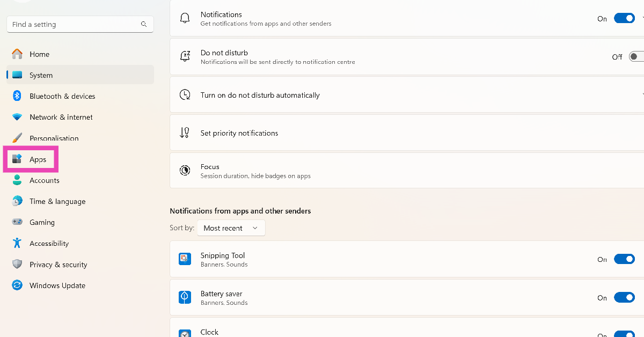Click the Bluetooth & devices icon
This screenshot has height=337, width=644.
[x=17, y=96]
